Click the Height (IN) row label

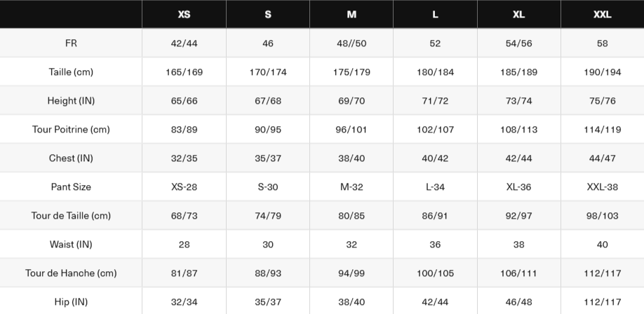coord(71,101)
